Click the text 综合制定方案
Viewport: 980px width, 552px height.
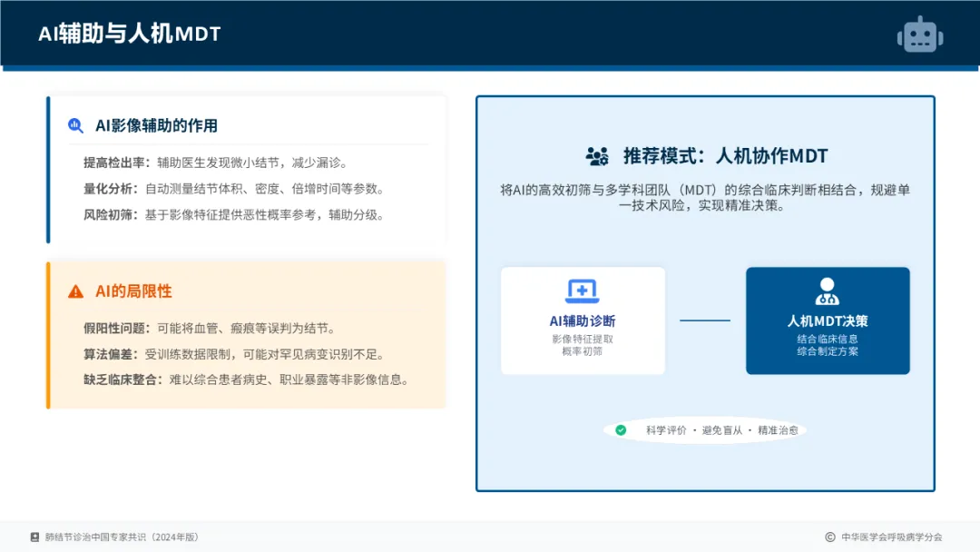click(828, 351)
